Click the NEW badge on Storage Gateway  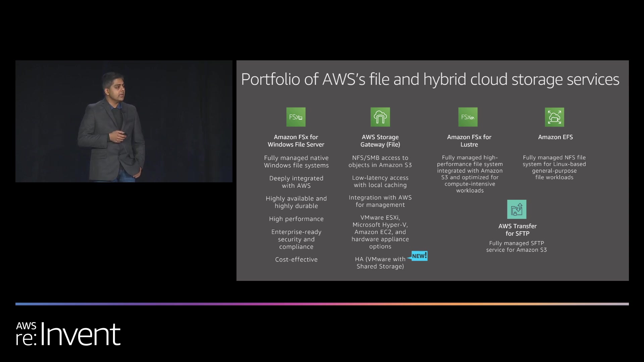418,255
